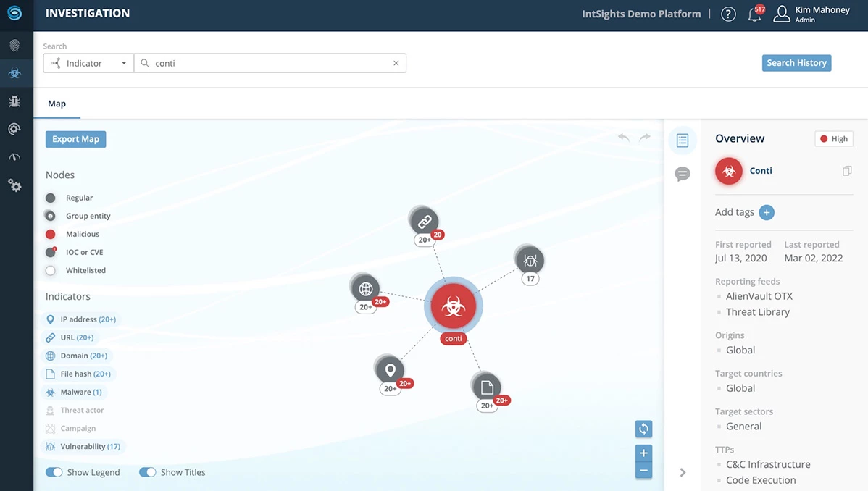Click the Export Map button

pos(75,139)
